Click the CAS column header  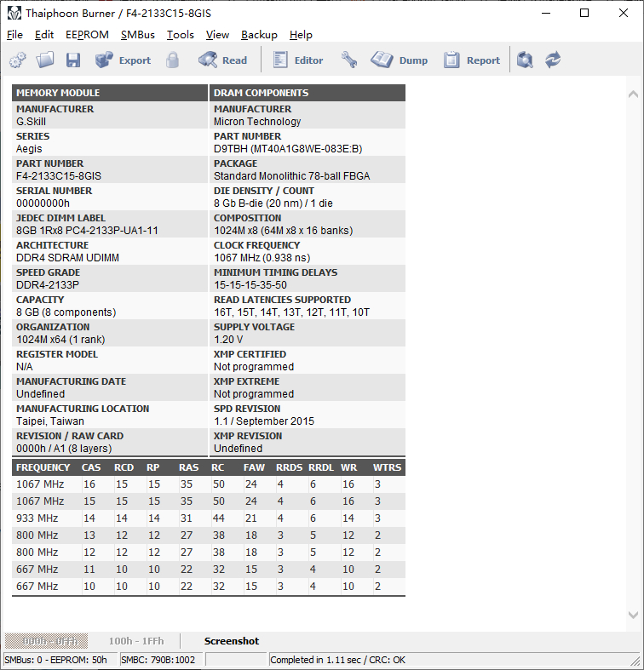pyautogui.click(x=91, y=467)
